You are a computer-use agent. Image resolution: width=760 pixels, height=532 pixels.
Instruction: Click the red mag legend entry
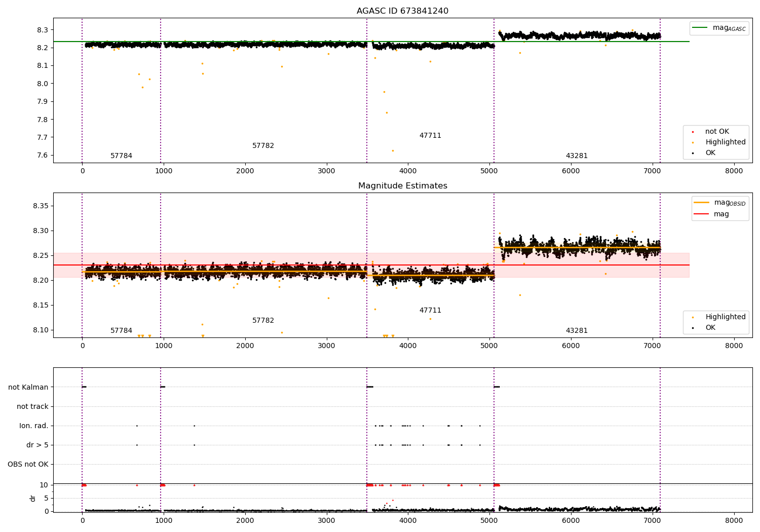711,214
